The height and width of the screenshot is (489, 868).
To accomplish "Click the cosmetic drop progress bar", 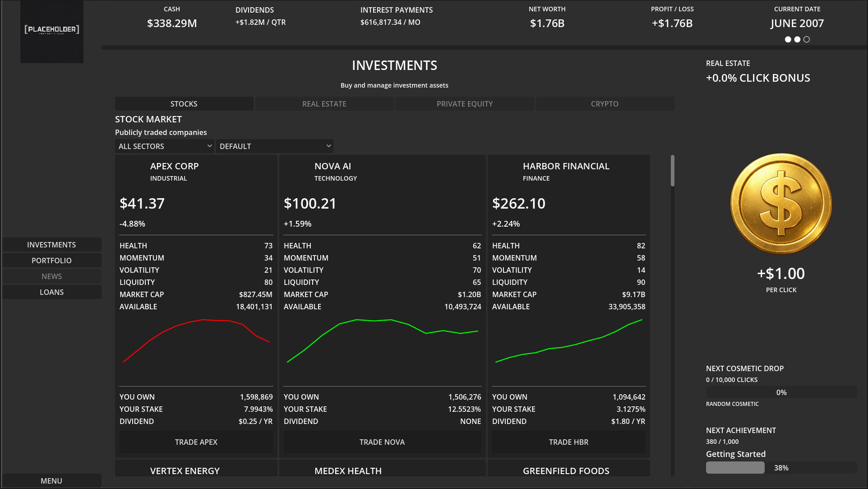I will pyautogui.click(x=781, y=392).
